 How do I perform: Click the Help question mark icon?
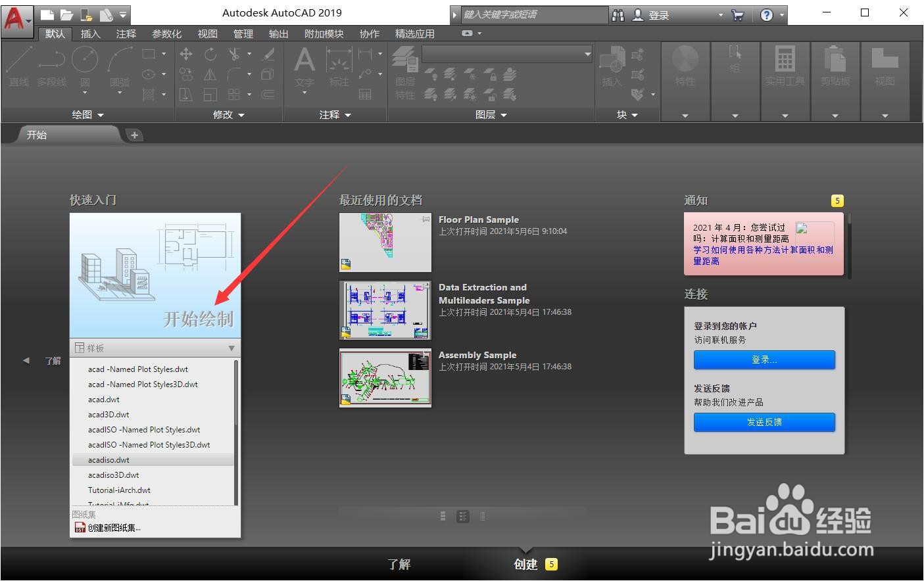coord(767,15)
